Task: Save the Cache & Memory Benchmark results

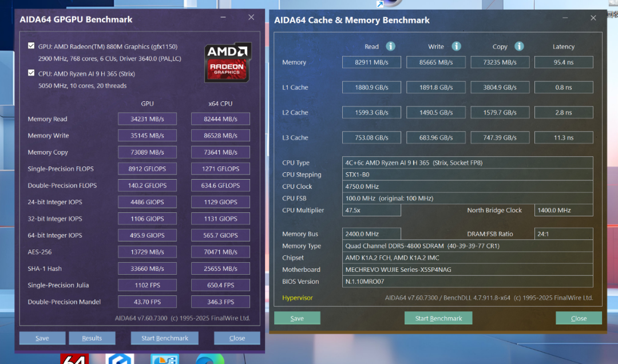Action: [x=297, y=318]
